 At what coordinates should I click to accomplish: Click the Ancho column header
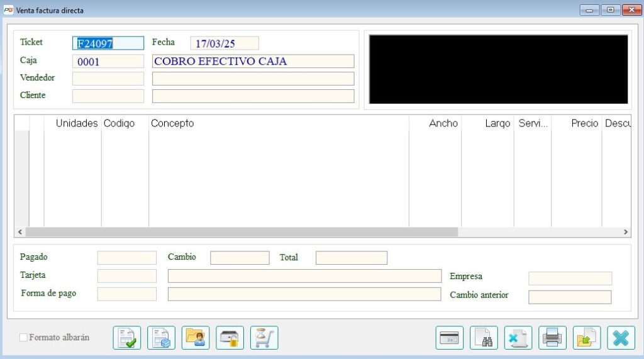(x=435, y=123)
